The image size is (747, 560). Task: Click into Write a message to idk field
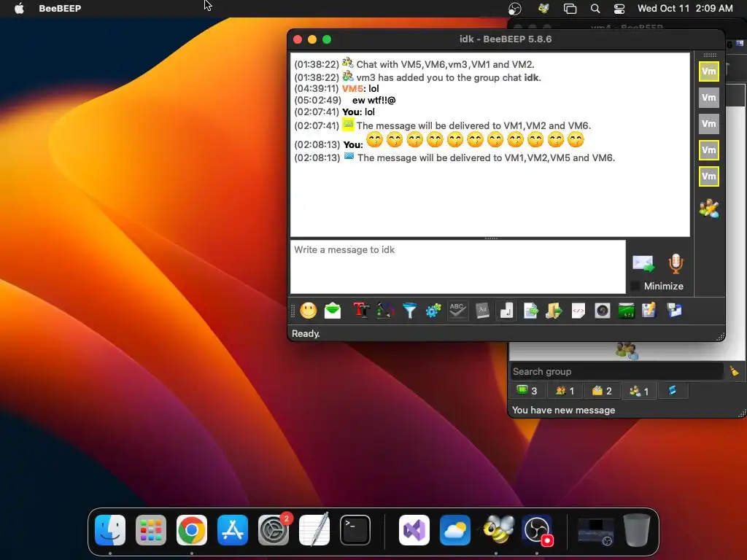coord(458,267)
